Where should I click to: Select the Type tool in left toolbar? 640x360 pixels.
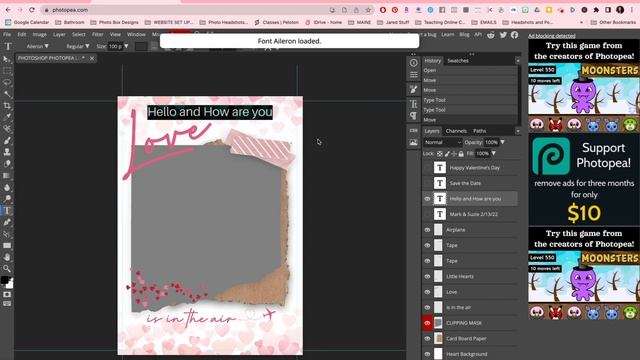click(7, 211)
